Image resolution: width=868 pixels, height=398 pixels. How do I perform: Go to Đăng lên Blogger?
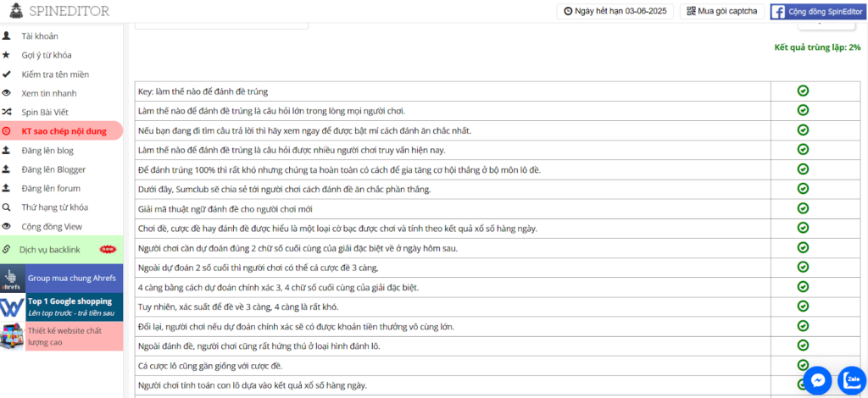coord(53,169)
